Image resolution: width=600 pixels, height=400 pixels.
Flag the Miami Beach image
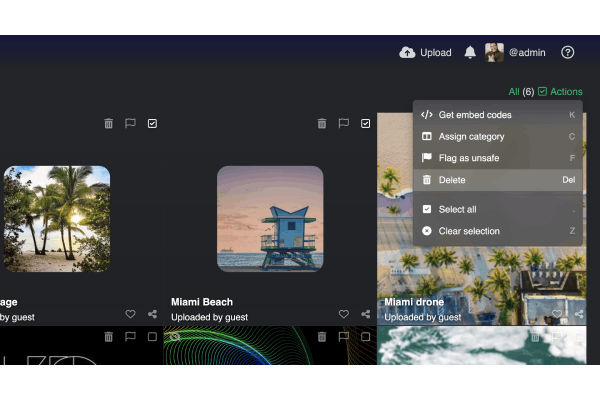click(x=344, y=123)
